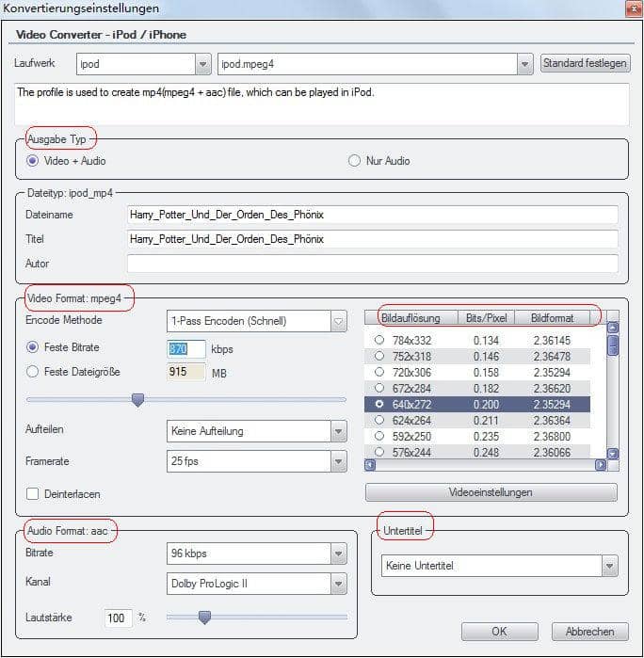Viewport: 644px width, 658px height.
Task: Expand the Encode Methode dropdown
Action: (x=339, y=321)
